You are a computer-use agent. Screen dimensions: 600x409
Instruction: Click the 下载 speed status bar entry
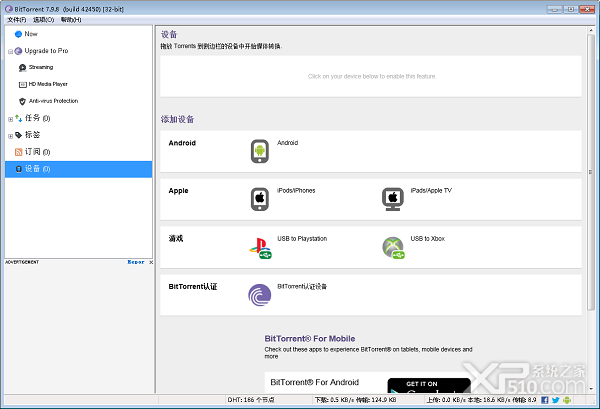[x=355, y=400]
